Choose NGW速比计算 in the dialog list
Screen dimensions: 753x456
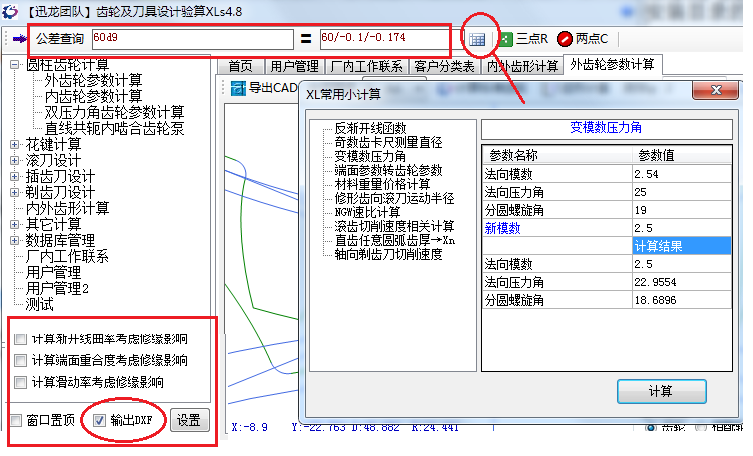367,212
